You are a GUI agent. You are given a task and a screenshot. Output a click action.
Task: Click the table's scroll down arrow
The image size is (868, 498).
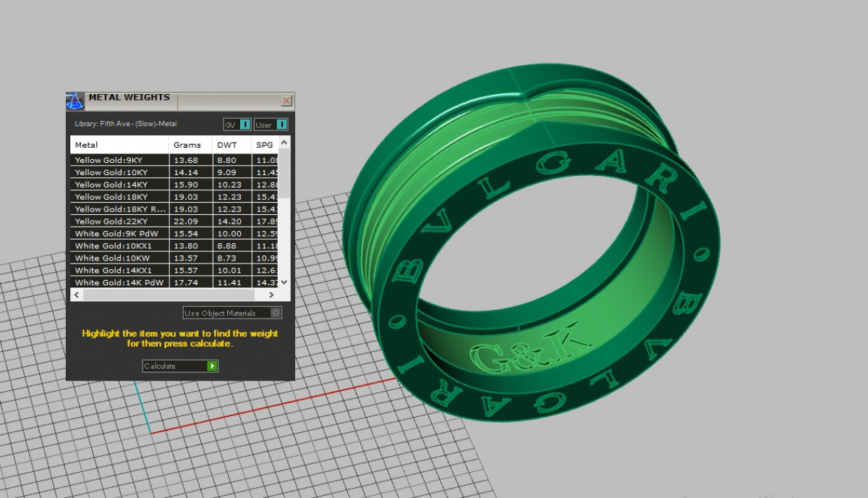[x=284, y=282]
